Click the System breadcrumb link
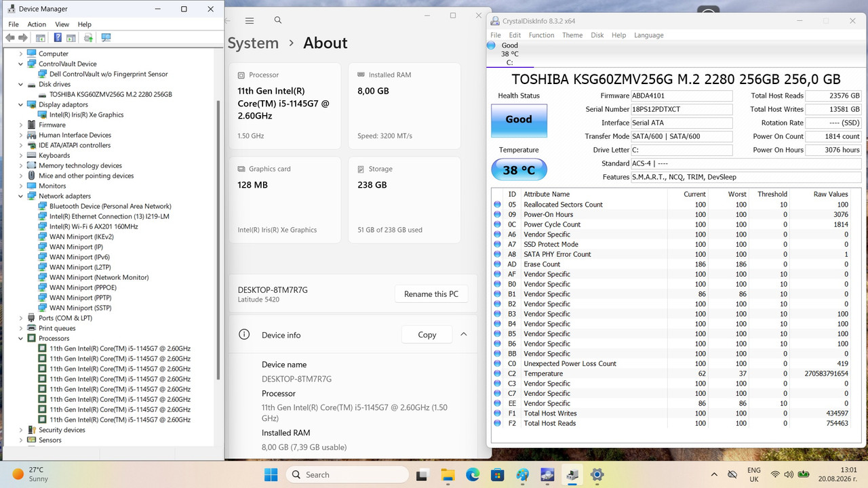 pyautogui.click(x=253, y=43)
